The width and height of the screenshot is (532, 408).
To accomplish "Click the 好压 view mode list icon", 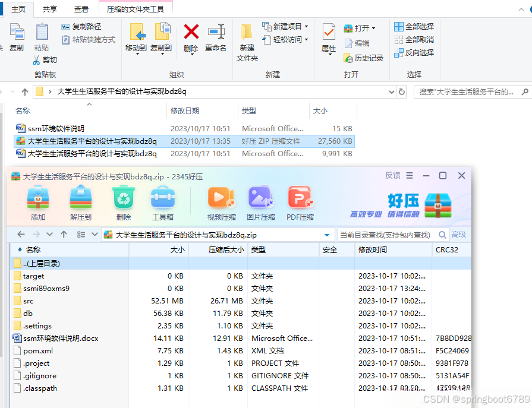I will (x=81, y=235).
